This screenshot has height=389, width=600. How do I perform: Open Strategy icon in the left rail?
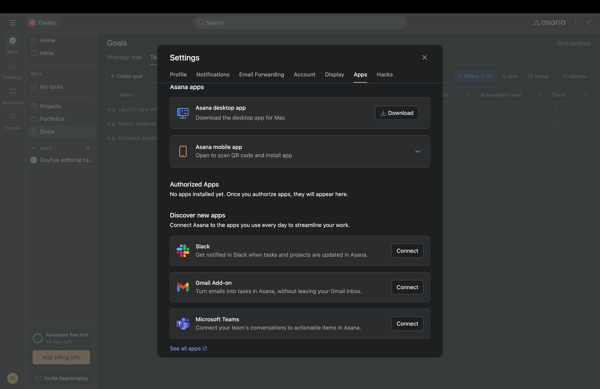tap(13, 66)
